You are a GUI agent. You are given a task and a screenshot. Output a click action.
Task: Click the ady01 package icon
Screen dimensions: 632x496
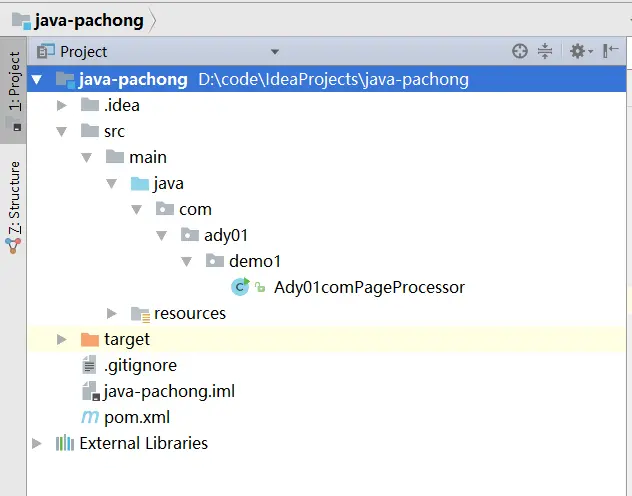190,235
